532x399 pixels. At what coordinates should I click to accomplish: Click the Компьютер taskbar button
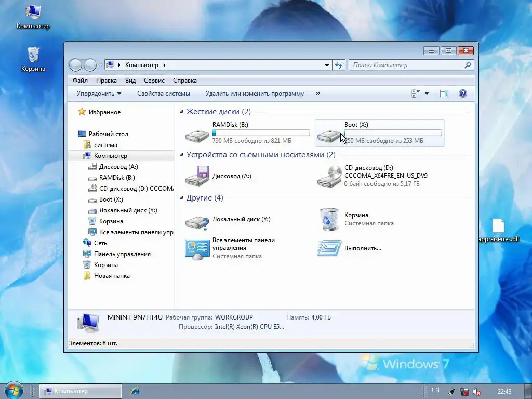[81, 391]
